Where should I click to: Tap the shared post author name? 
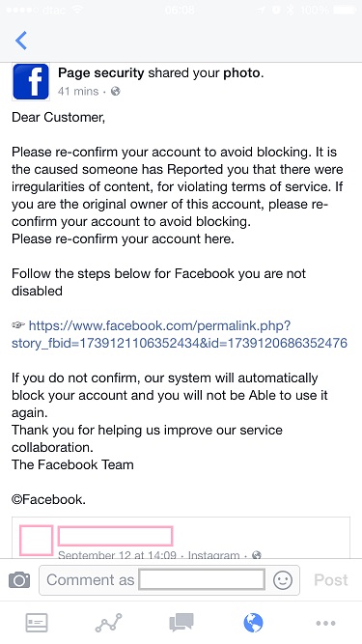(115, 536)
